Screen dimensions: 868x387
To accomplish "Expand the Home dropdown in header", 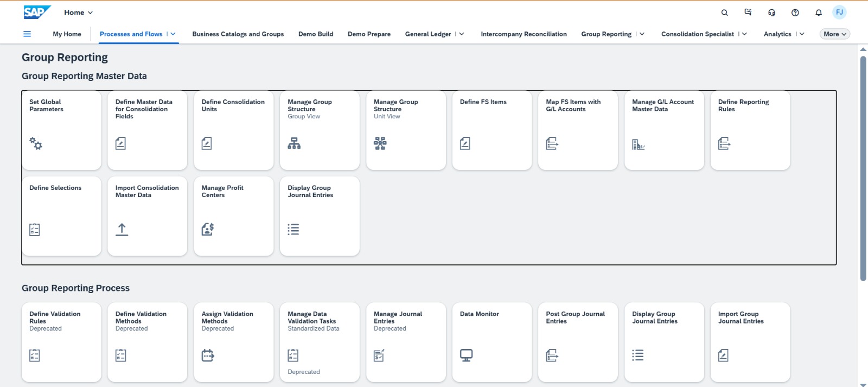I will [x=79, y=12].
